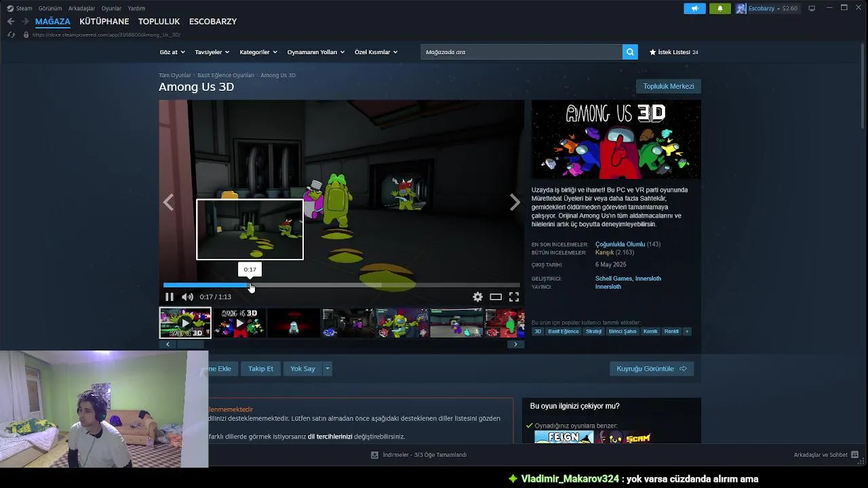The height and width of the screenshot is (488, 868).
Task: Click the Yok Say ignore button
Action: [302, 369]
